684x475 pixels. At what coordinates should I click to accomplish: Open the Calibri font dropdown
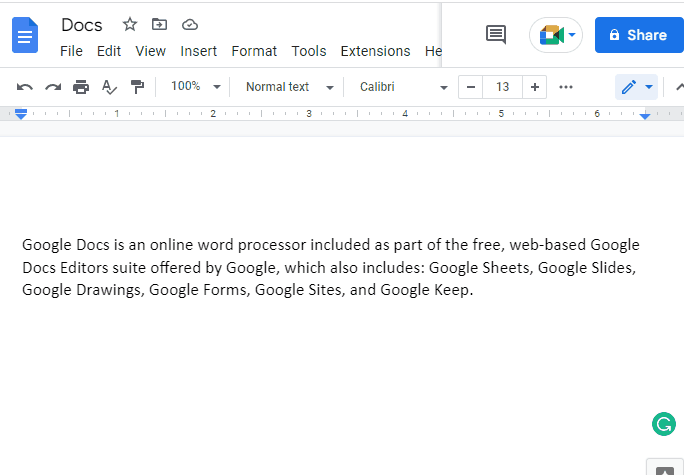coord(404,87)
